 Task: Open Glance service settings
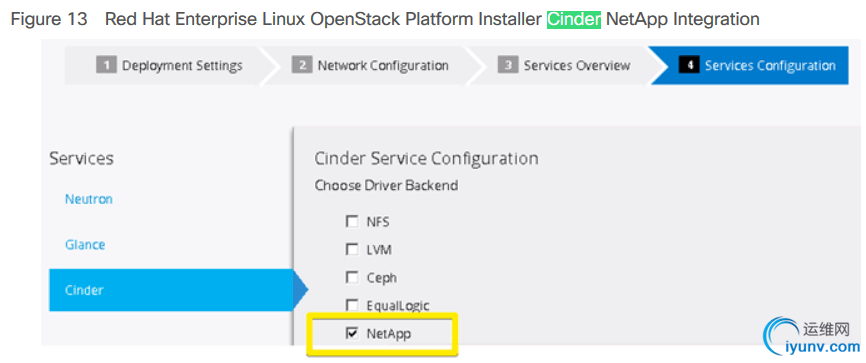point(85,244)
